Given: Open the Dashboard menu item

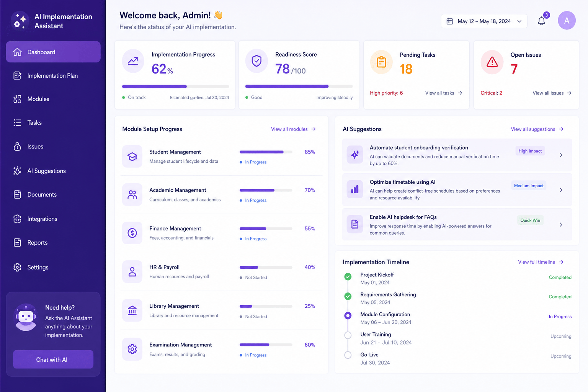Looking at the screenshot, I should tap(53, 52).
